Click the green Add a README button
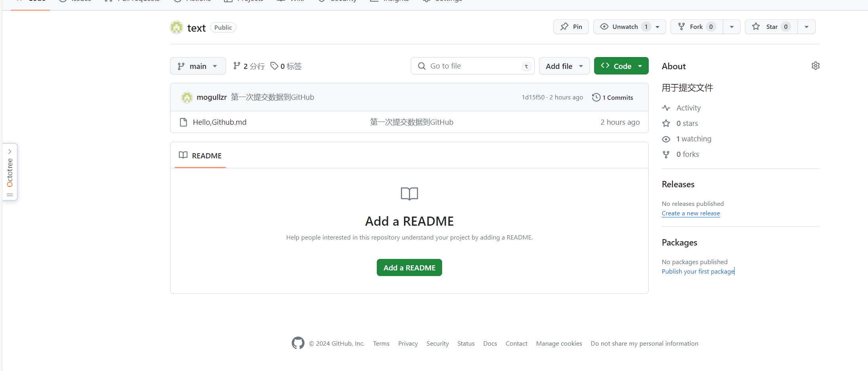Screen dimensions: 868x371 tap(409, 268)
